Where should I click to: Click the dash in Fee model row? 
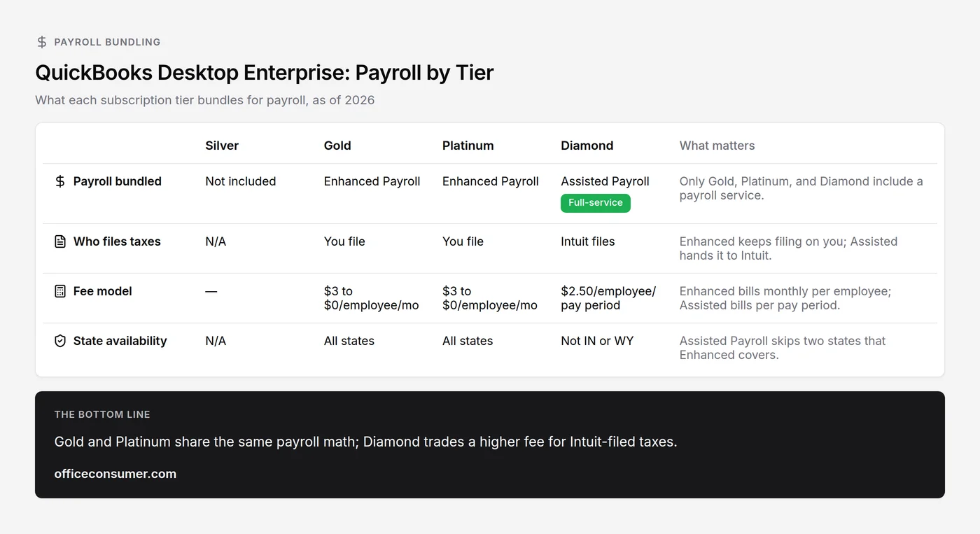click(x=211, y=291)
